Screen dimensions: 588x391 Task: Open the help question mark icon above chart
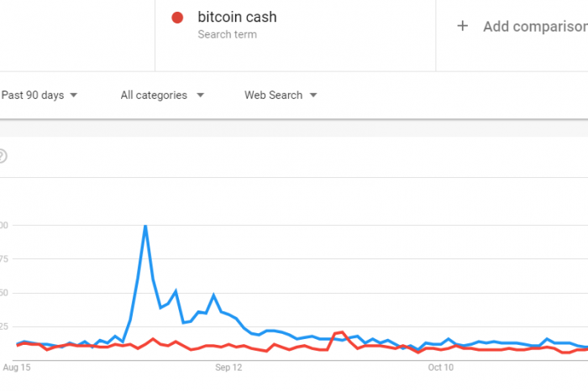pos(2,156)
